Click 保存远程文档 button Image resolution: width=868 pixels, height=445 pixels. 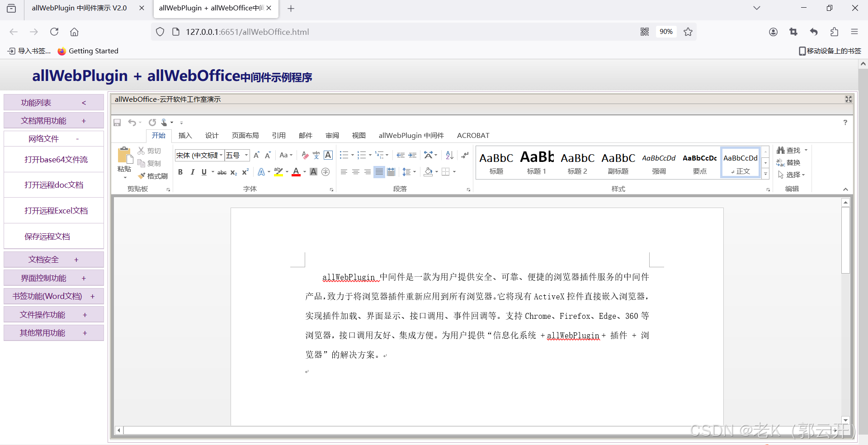[x=54, y=237]
